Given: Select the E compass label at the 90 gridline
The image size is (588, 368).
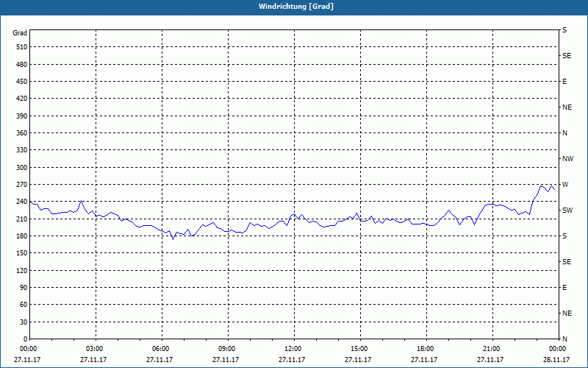Looking at the screenshot, I should pos(564,288).
